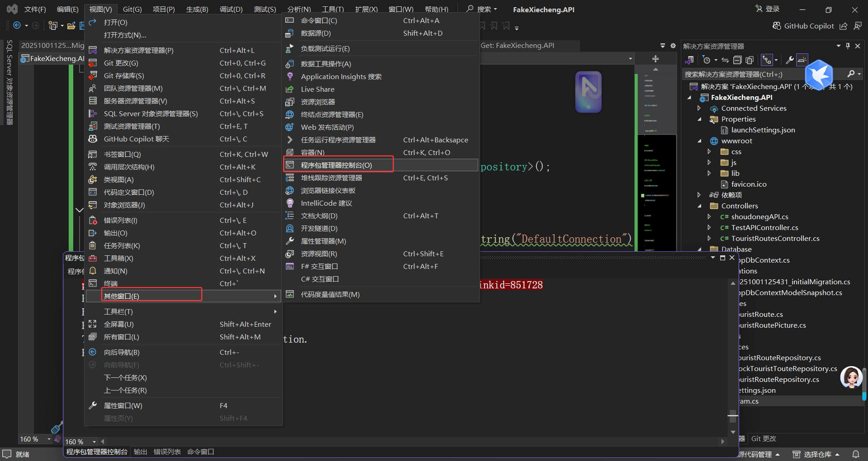Toggle preview selected items icon
Screen dimensions: 868x461
pos(802,60)
